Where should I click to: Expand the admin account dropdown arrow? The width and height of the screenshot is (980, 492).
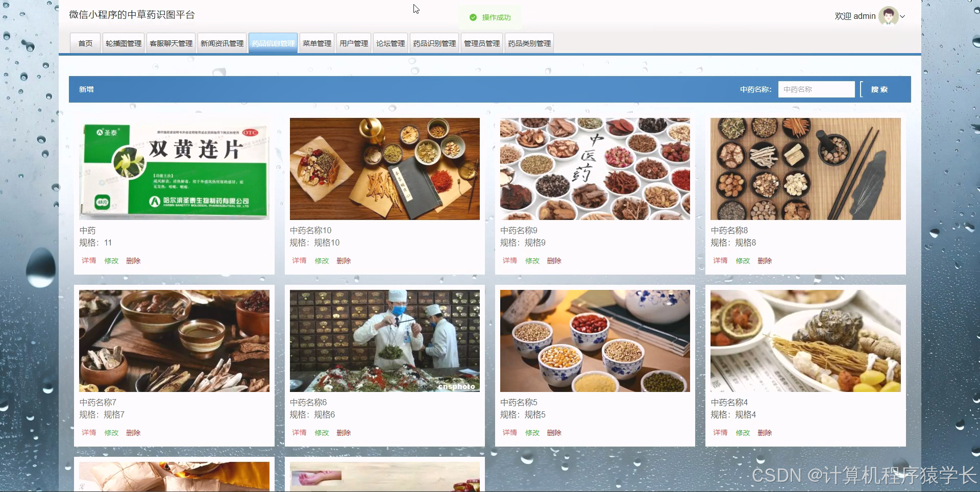point(902,16)
